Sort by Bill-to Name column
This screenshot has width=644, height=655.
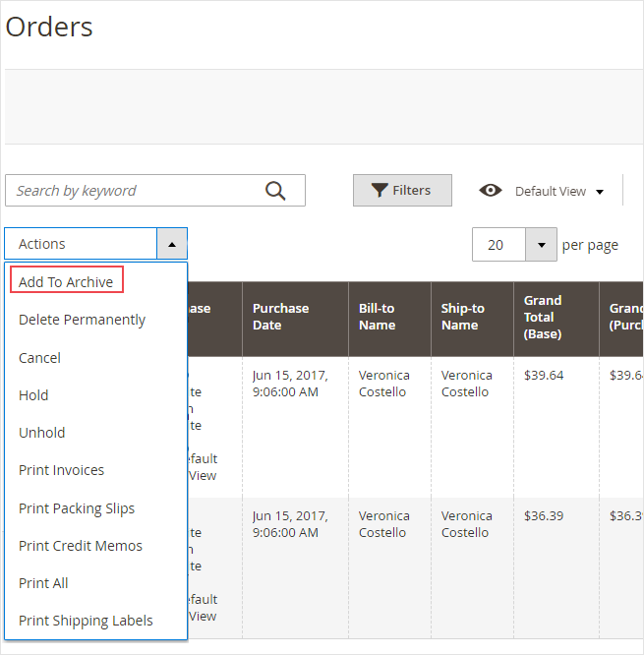(377, 317)
